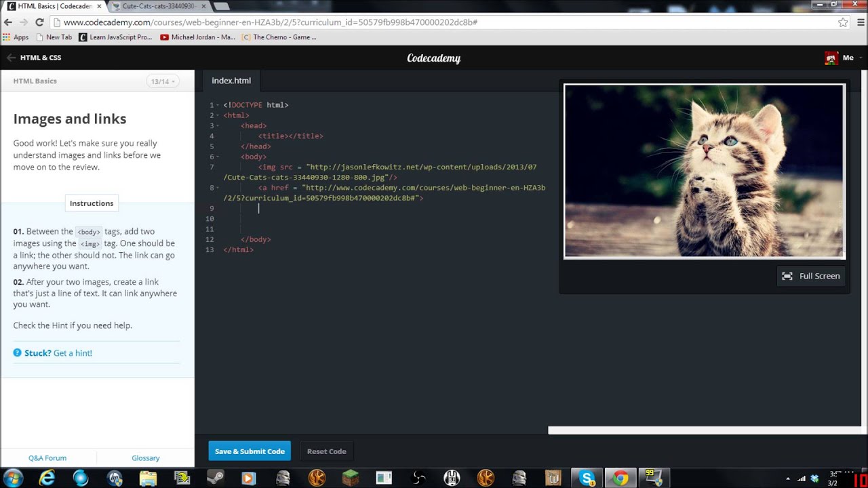Go back using the browser back arrow

coord(8,22)
